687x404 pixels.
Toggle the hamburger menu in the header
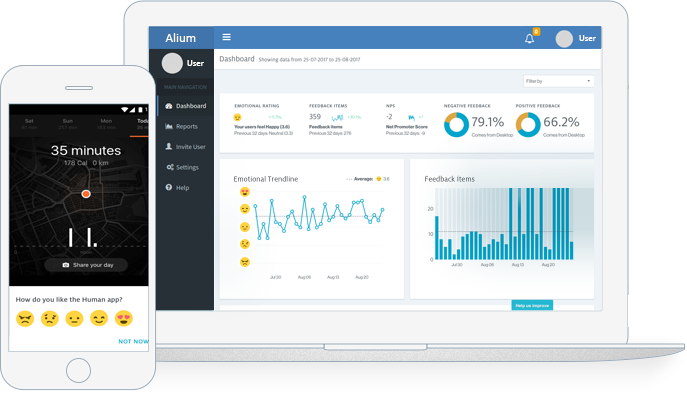click(227, 37)
